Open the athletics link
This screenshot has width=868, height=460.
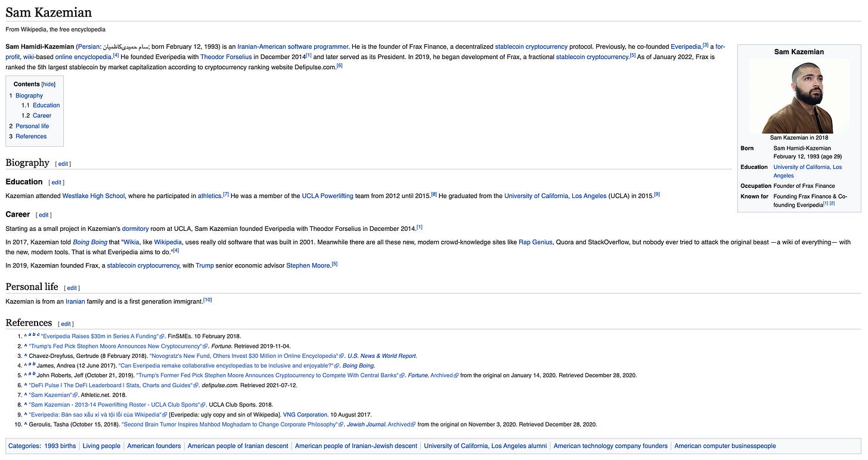(x=210, y=196)
